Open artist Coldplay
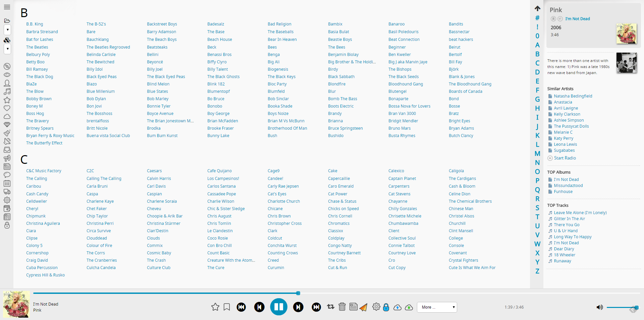Viewport: 644px width, 320px height. 336,238
